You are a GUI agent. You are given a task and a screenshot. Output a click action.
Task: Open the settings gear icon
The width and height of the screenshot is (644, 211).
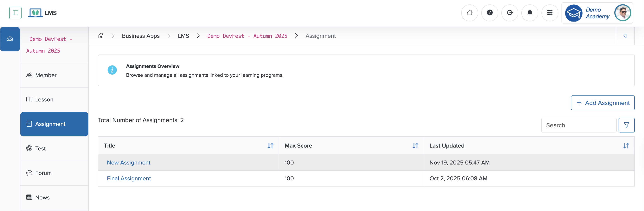510,13
